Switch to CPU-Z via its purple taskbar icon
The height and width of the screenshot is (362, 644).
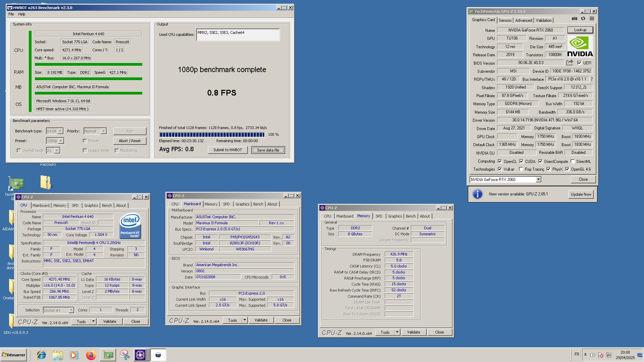pyautogui.click(x=140, y=355)
